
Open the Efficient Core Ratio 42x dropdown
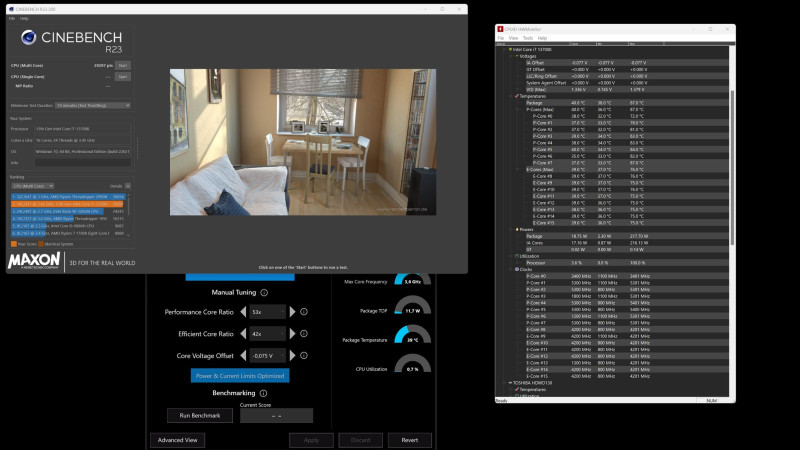pyautogui.click(x=267, y=334)
